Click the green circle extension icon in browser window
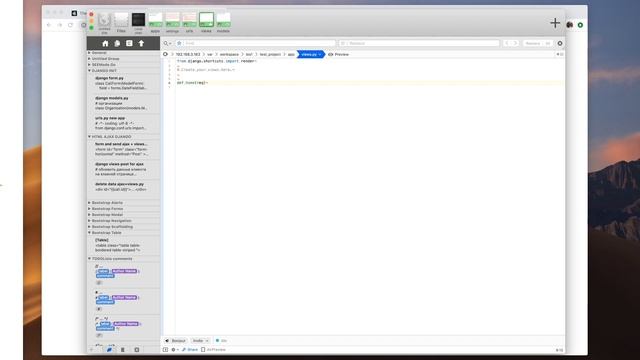Image resolution: width=640 pixels, height=360 pixels. pyautogui.click(x=580, y=25)
